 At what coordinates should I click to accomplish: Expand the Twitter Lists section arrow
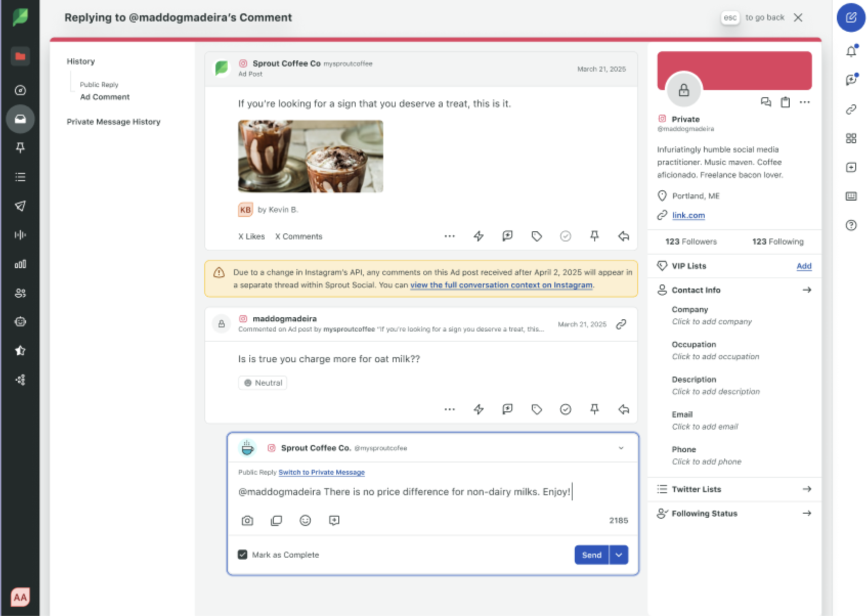[x=807, y=489]
